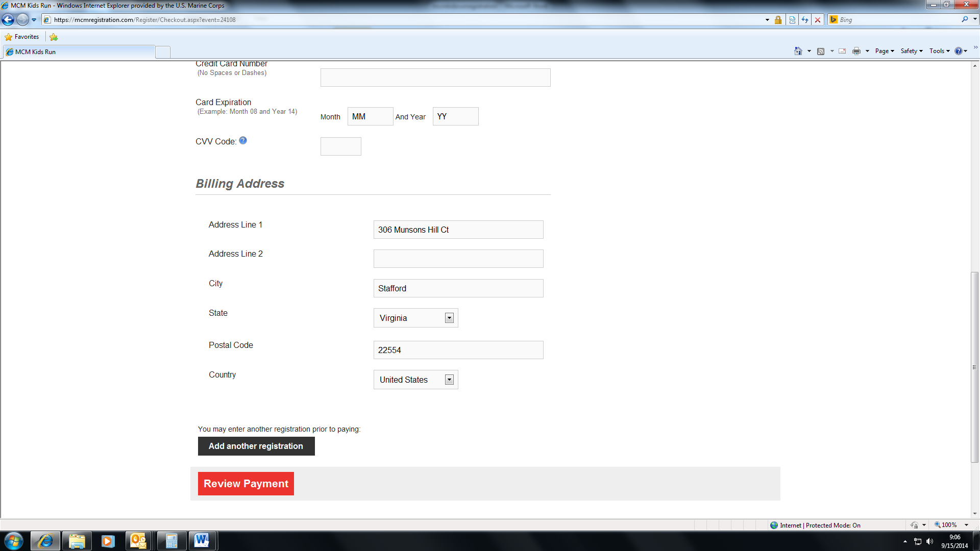Click the vertical page scrollbar thumb
The width and height of the screenshot is (980, 551).
coord(974,367)
